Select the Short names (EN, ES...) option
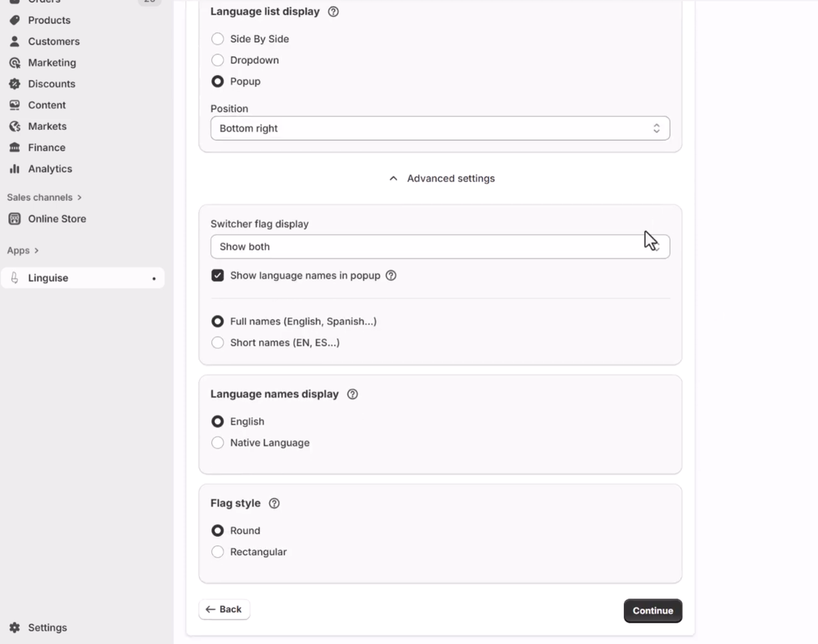This screenshot has height=644, width=818. pyautogui.click(x=218, y=342)
